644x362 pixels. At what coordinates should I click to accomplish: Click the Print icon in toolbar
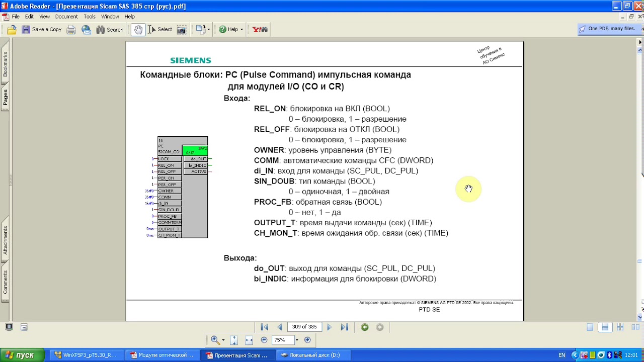pos(71,30)
